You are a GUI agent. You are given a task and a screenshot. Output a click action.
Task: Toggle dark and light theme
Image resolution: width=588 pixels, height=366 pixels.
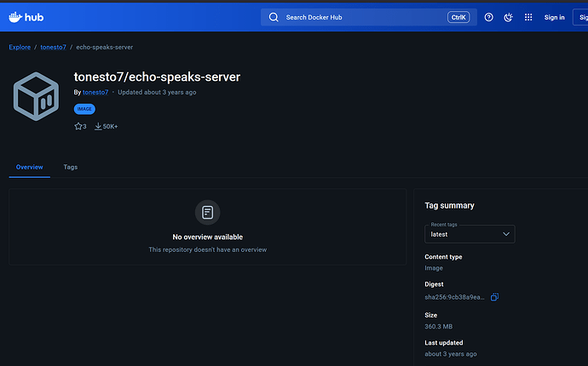click(x=509, y=17)
